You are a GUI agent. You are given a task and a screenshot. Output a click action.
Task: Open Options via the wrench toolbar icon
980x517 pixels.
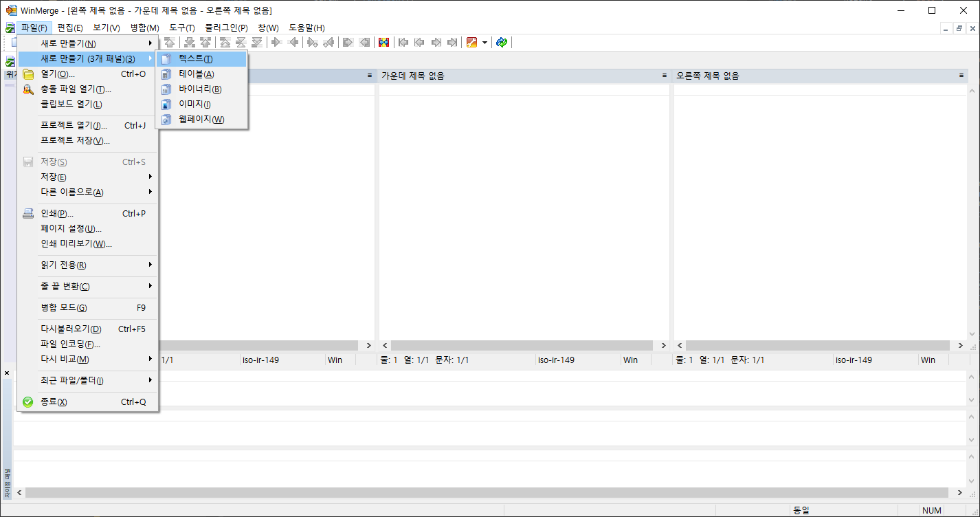472,43
